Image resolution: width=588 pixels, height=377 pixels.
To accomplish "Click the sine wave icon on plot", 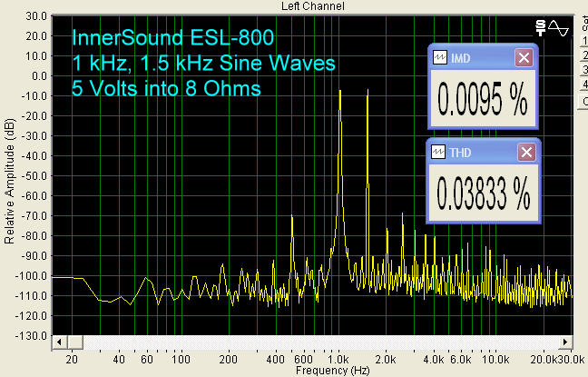I will coord(559,27).
